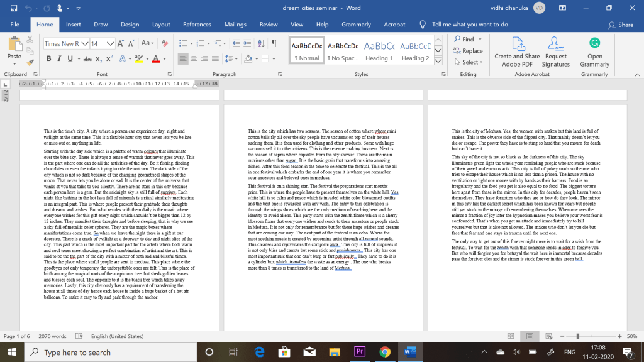Click the Replace button in Editing

coord(469,51)
